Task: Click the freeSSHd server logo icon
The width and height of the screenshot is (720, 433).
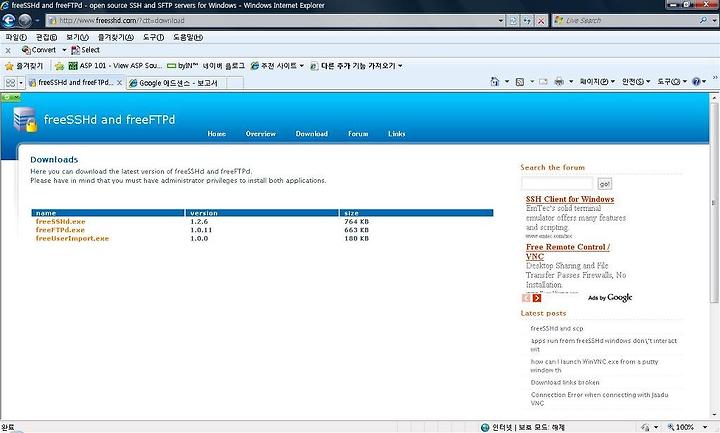Action: click(x=25, y=119)
